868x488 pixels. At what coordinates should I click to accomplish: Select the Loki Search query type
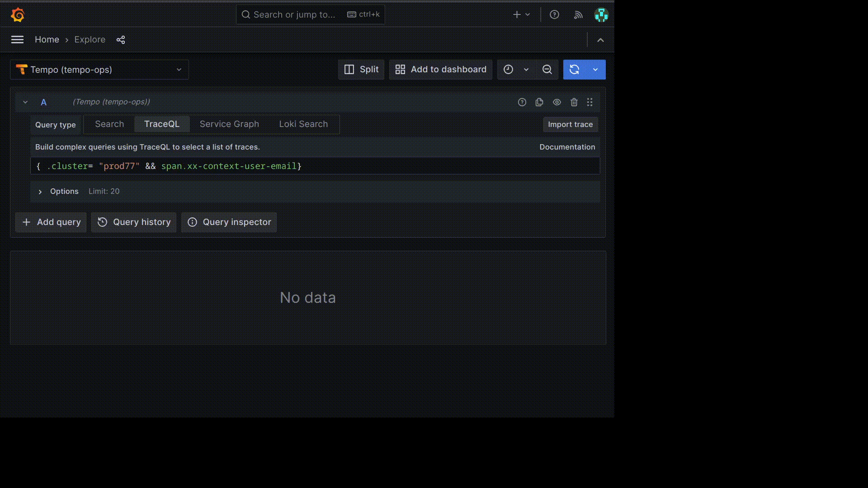pos(303,124)
